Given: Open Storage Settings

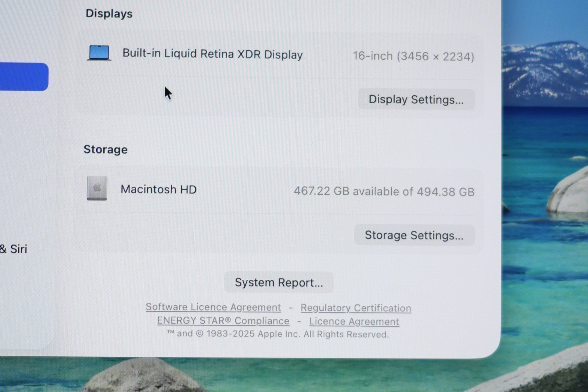Looking at the screenshot, I should point(414,235).
